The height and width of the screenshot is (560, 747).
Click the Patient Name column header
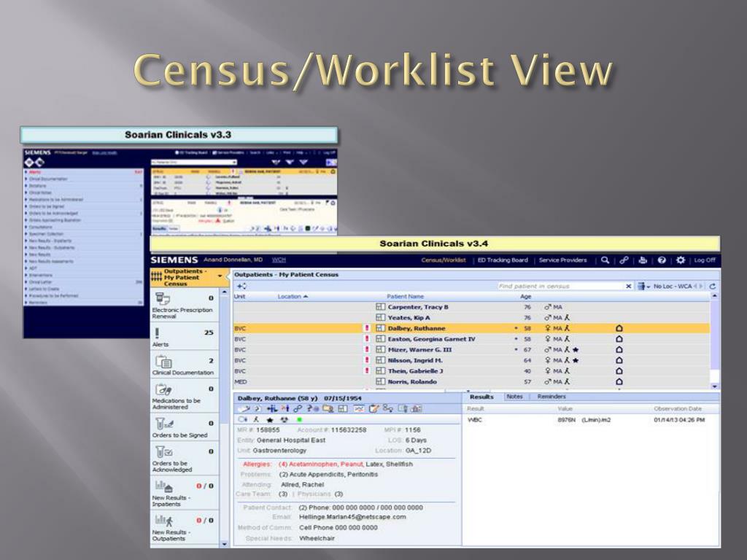(405, 297)
